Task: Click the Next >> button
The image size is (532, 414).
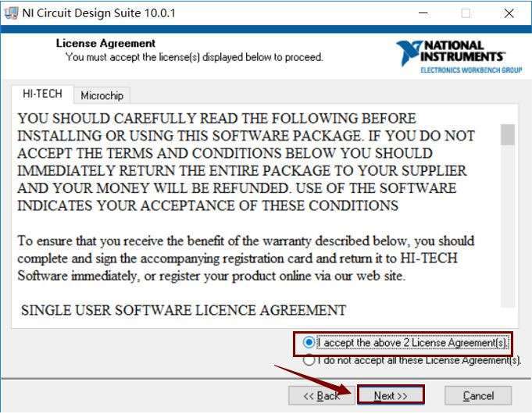Action: [391, 396]
